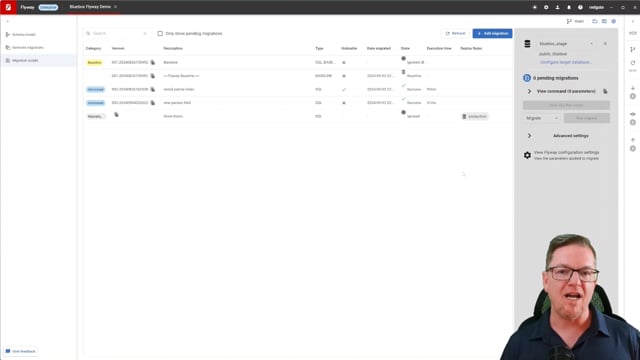Screen dimensions: 640x360
Task: Click the panel layout icon in top toolbar
Action: point(604,21)
